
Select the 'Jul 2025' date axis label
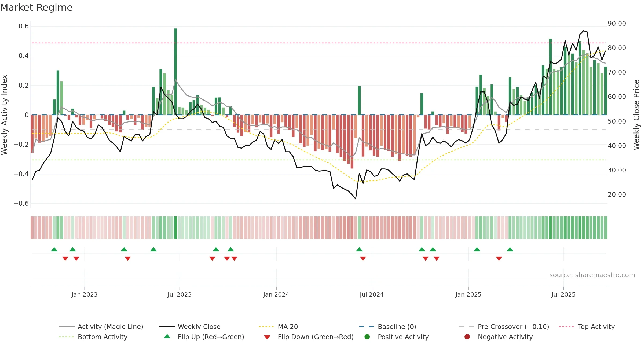click(563, 295)
